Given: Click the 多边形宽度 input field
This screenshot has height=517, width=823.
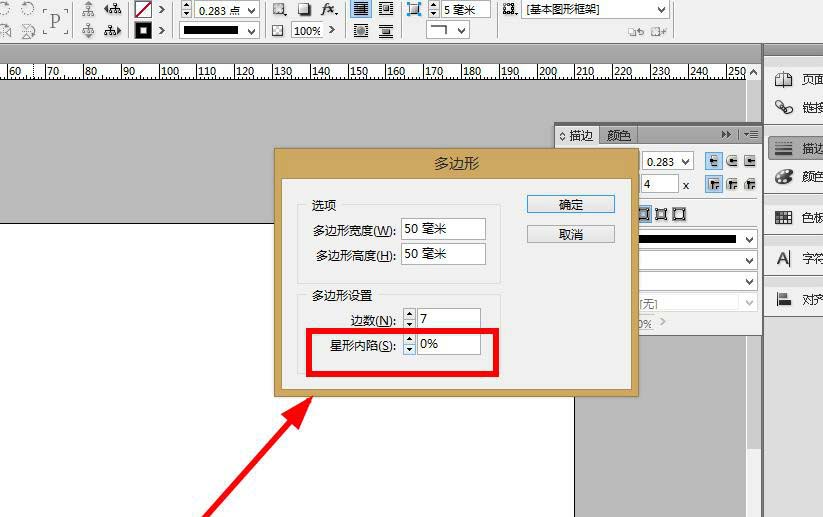Looking at the screenshot, I should pos(443,229).
